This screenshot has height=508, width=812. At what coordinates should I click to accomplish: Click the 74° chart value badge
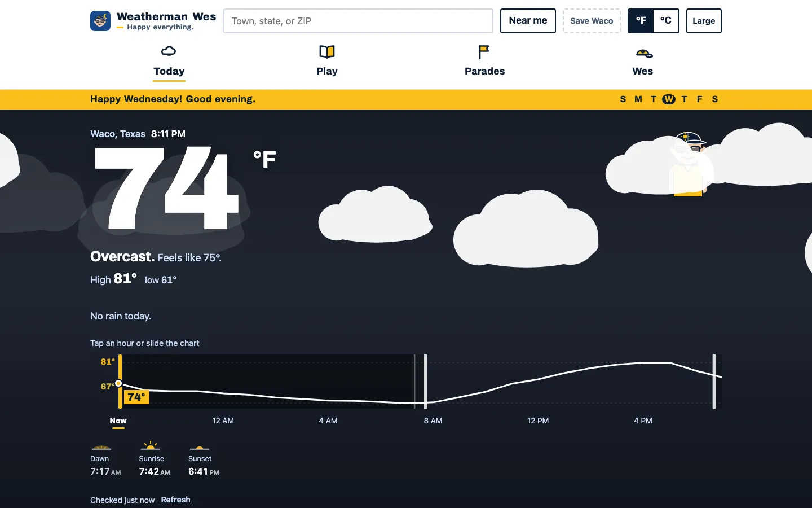click(136, 397)
